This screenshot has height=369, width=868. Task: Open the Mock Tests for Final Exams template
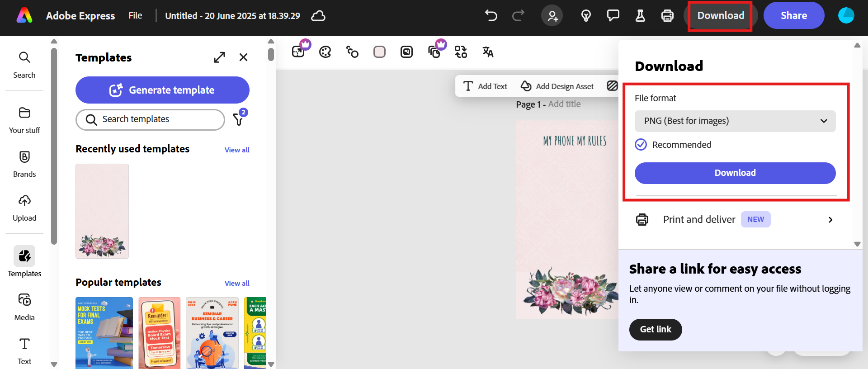tap(104, 333)
